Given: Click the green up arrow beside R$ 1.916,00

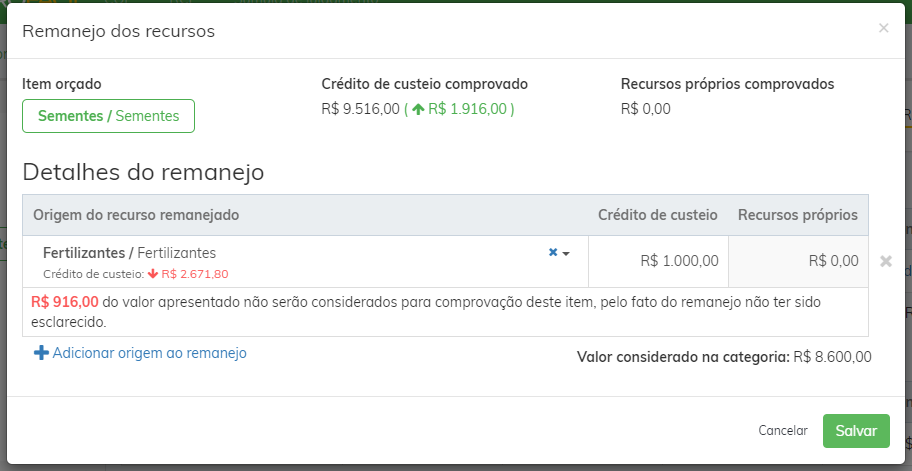Looking at the screenshot, I should 418,109.
